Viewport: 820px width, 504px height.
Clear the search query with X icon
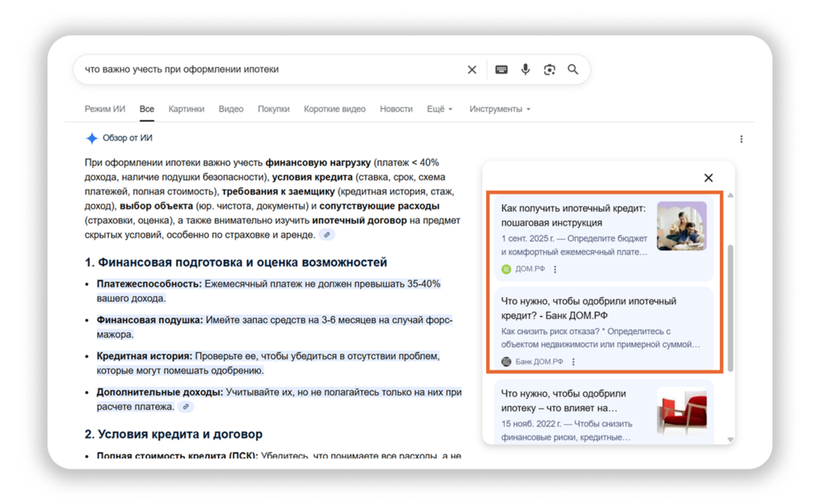pyautogui.click(x=472, y=70)
